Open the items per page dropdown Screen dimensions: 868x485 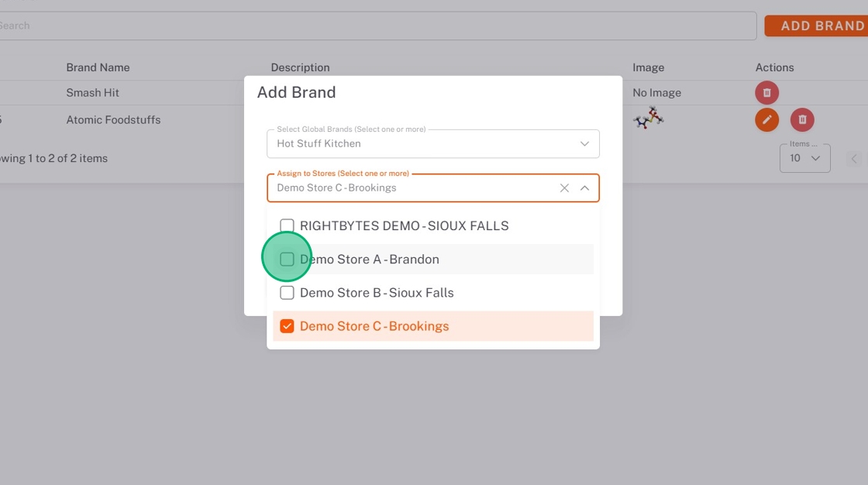(804, 158)
